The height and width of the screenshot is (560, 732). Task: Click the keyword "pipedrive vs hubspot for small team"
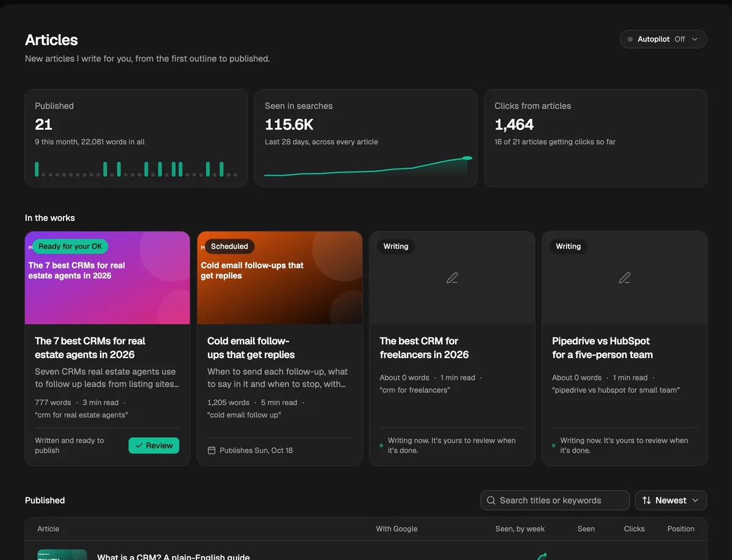(616, 390)
